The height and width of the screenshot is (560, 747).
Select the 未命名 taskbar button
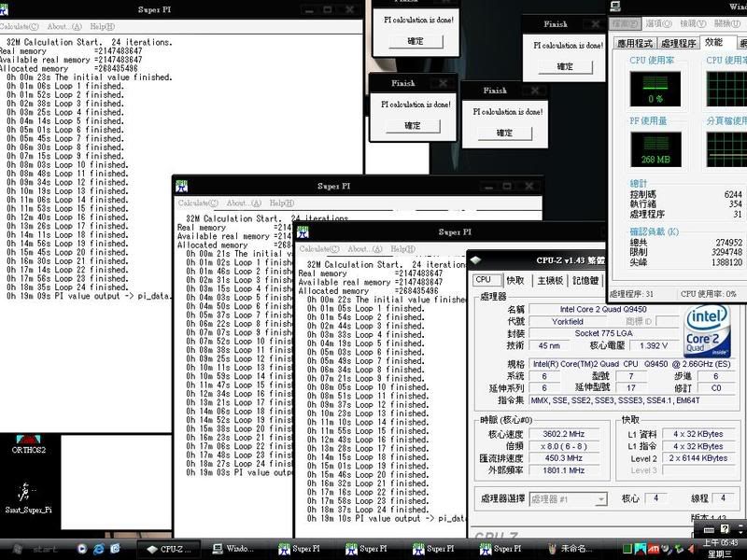click(x=572, y=549)
